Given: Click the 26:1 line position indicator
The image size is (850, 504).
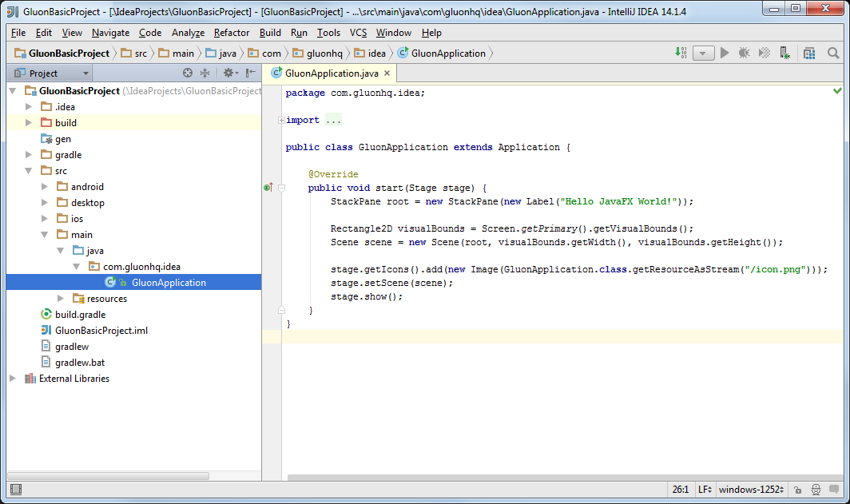Looking at the screenshot, I should point(681,490).
